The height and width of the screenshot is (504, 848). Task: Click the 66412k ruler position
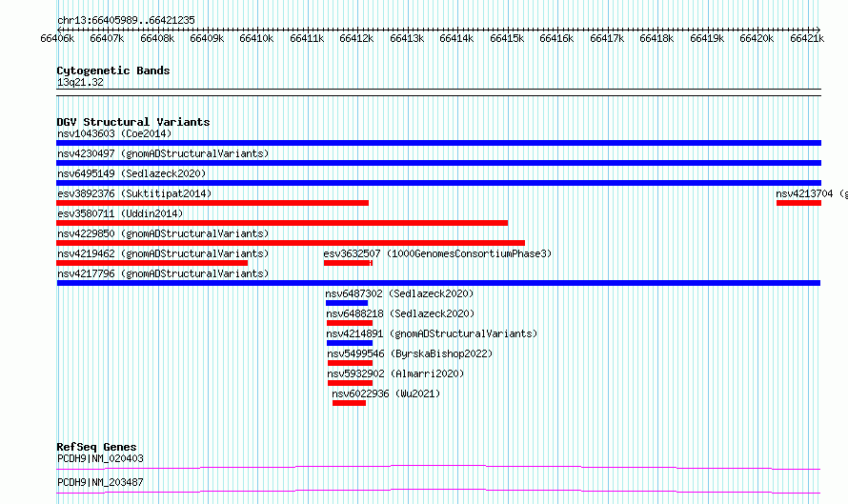point(357,38)
